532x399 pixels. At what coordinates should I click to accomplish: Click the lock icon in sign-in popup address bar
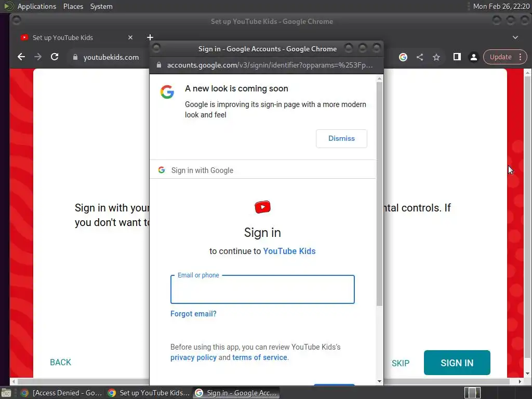[x=158, y=65]
